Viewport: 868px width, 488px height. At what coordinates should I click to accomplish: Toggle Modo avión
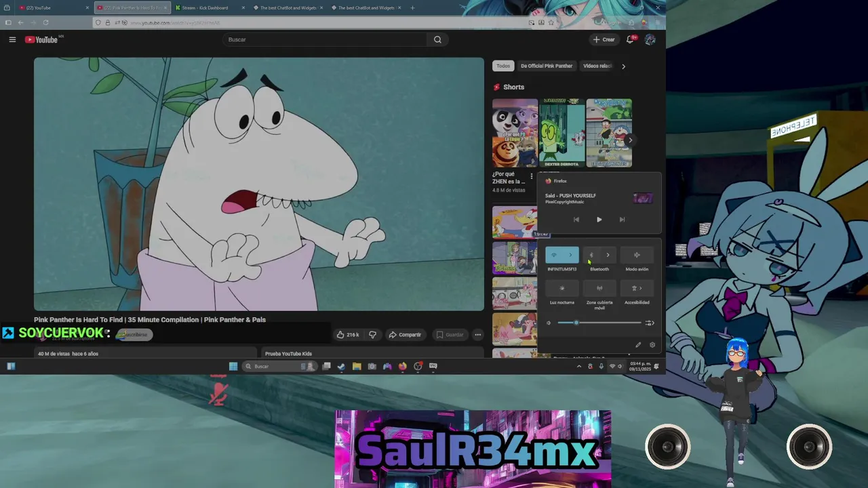[637, 255]
